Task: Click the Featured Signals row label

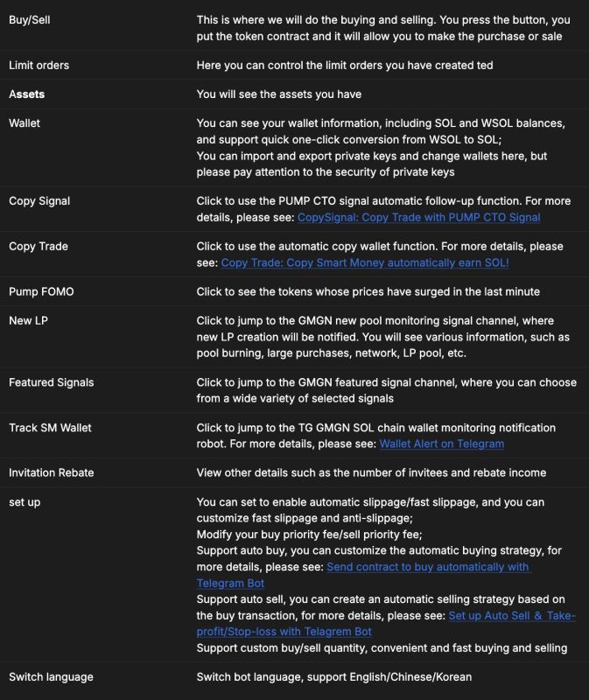Action: coord(51,382)
